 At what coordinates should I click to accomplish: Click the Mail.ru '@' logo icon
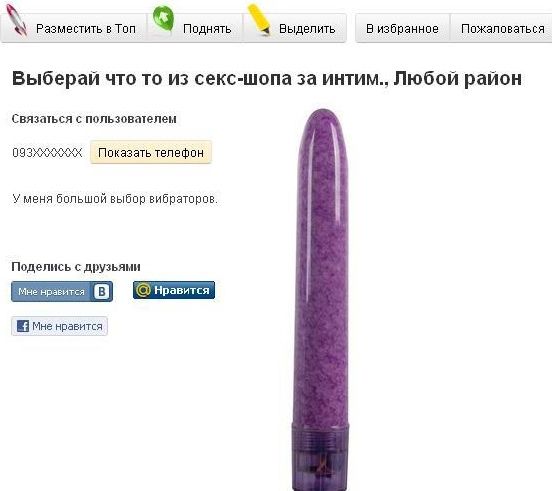coord(143,290)
